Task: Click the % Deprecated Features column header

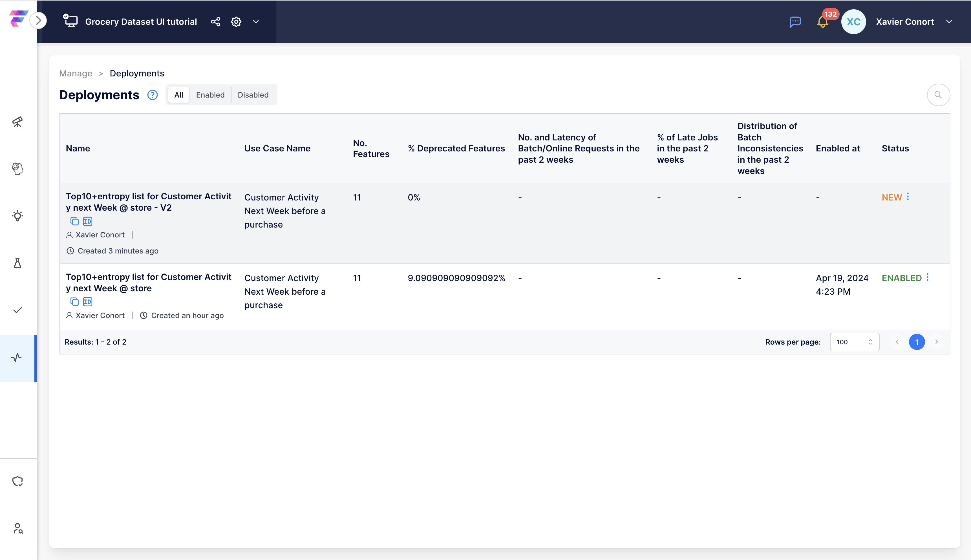Action: [456, 149]
